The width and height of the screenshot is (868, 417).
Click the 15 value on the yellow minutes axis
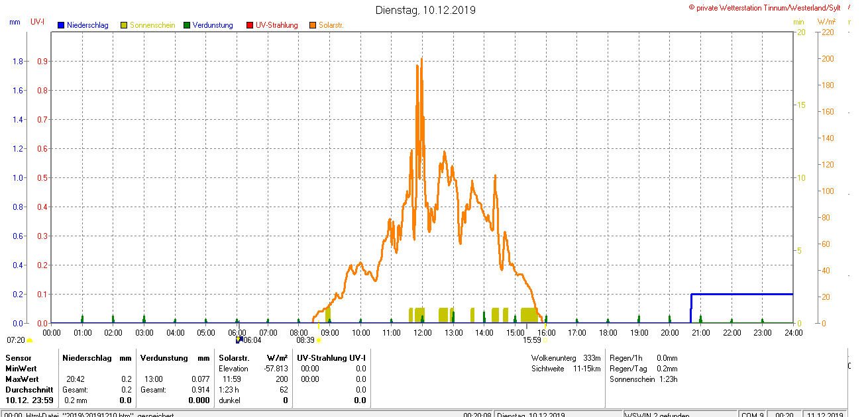point(800,105)
